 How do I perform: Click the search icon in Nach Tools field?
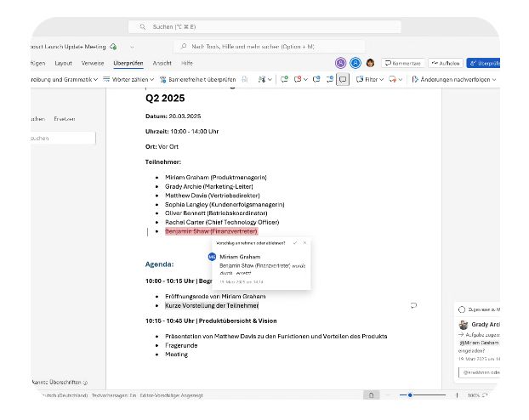184,46
